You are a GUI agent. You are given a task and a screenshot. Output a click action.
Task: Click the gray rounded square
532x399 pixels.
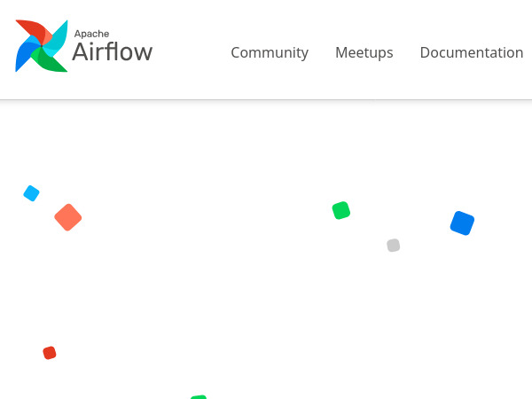394,246
